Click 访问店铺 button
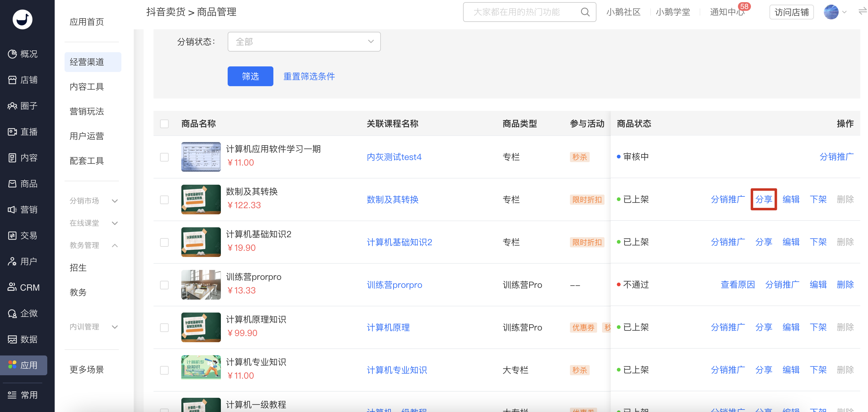The height and width of the screenshot is (412, 868). 791,12
